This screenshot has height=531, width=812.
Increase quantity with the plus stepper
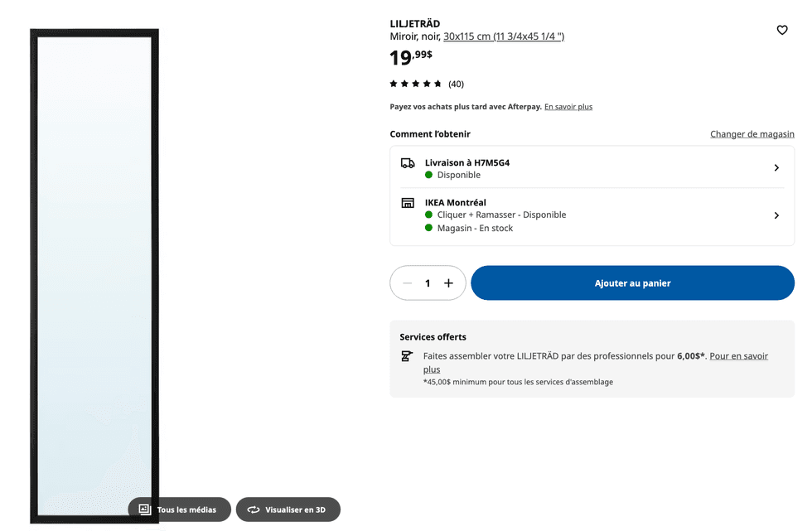[x=447, y=282]
